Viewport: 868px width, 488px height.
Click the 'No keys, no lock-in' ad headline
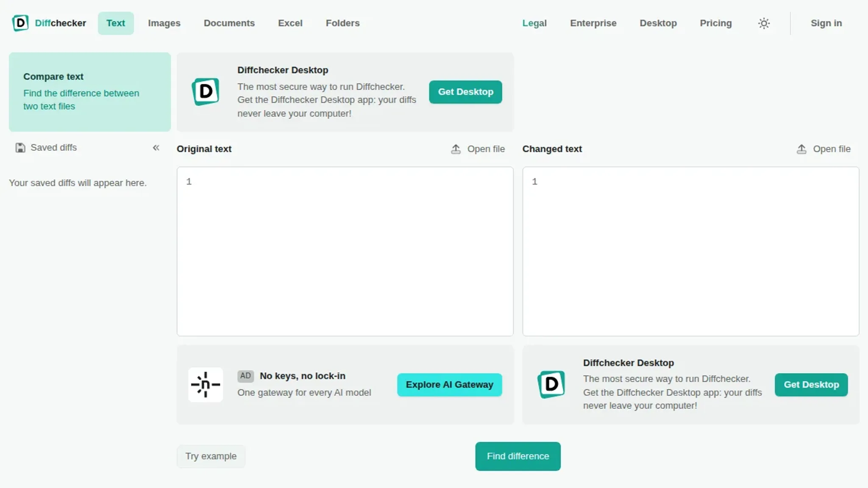click(303, 376)
